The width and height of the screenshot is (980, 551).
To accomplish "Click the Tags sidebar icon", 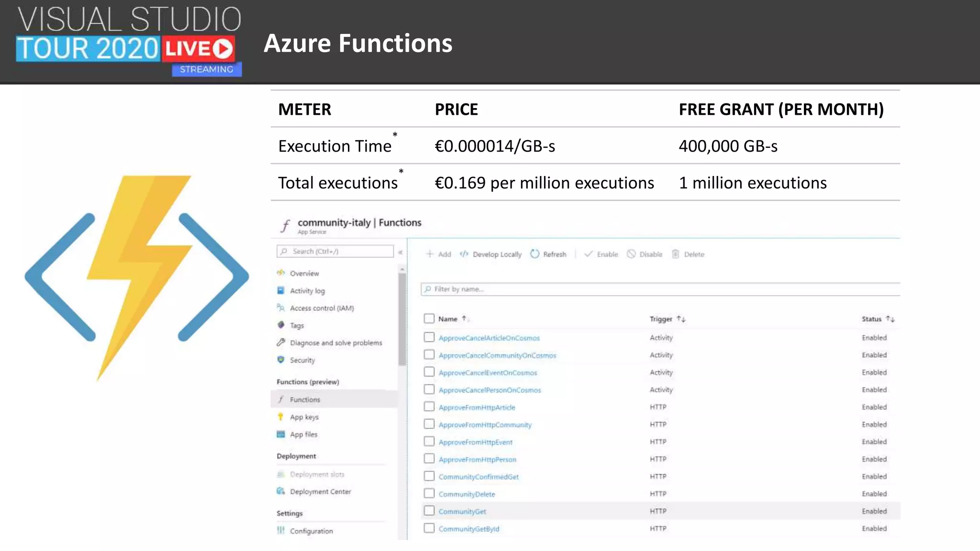I will [281, 325].
